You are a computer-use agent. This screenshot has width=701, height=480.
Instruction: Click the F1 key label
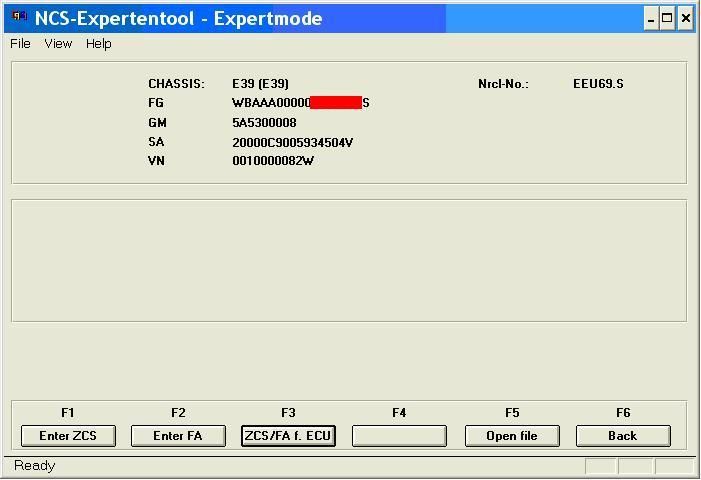[68, 413]
